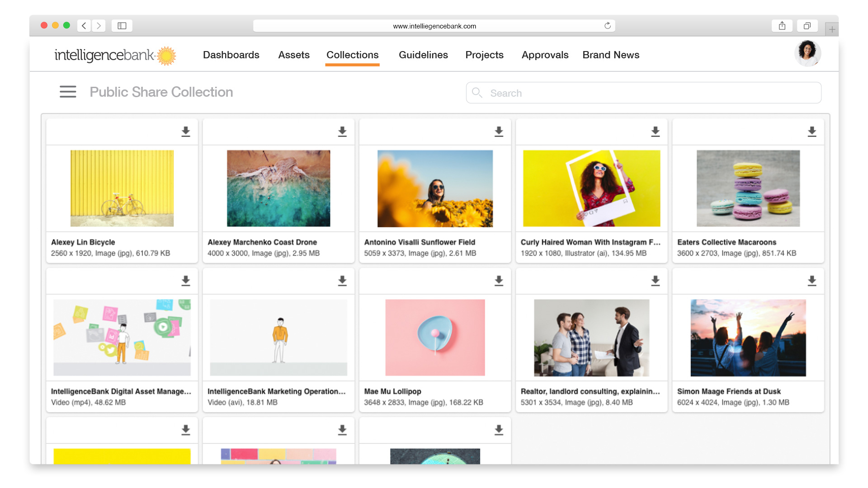The height and width of the screenshot is (488, 868).
Task: Click the Public Share Collection heading
Action: [161, 92]
